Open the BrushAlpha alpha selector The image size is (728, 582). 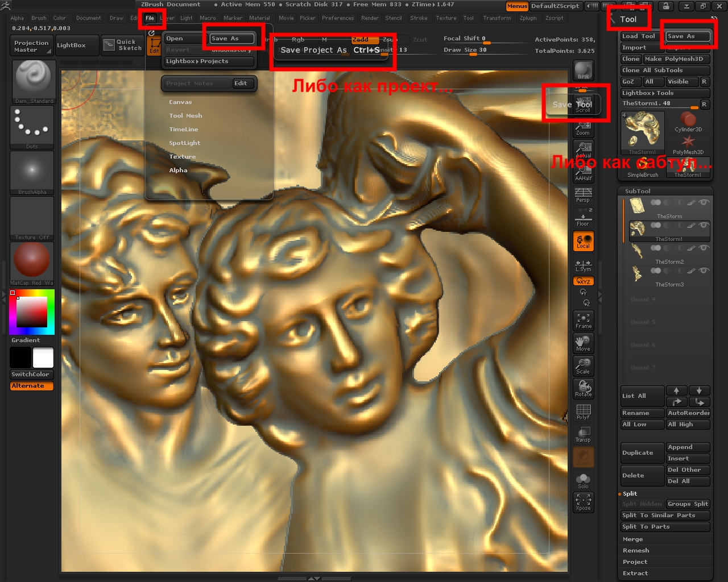(x=32, y=173)
